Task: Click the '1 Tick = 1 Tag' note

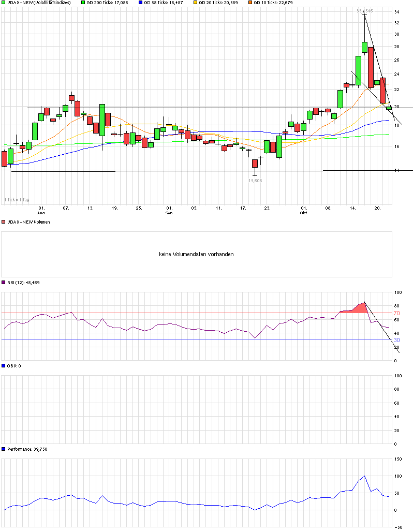Action: pos(17,200)
